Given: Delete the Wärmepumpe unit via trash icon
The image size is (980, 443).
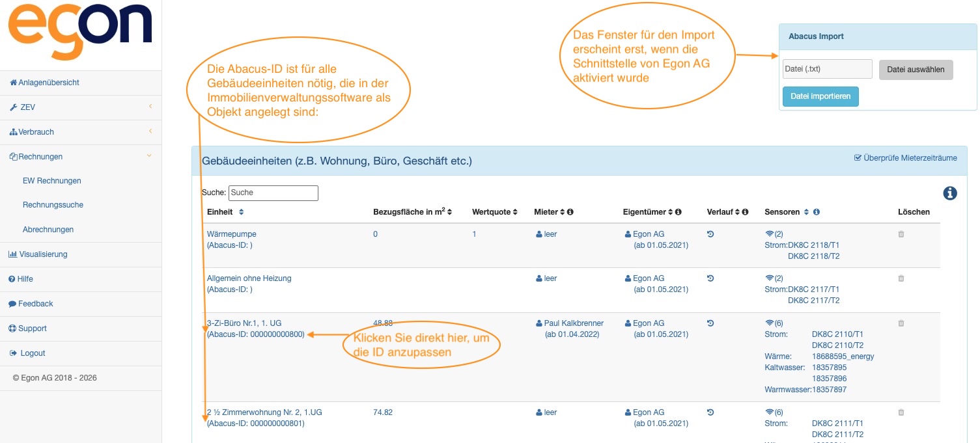Looking at the screenshot, I should (x=901, y=234).
